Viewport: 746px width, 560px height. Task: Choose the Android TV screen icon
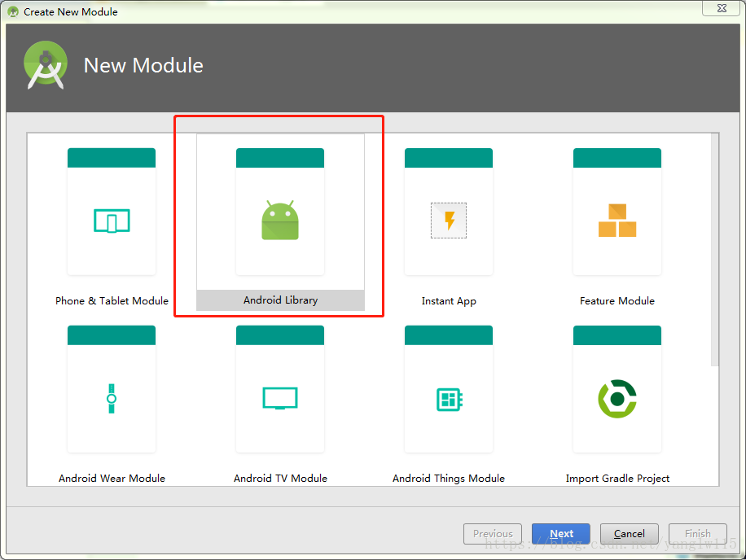point(280,398)
